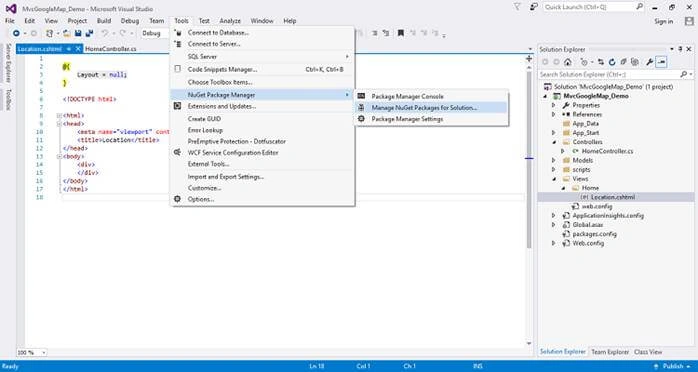Click the Publish button in status bar
The image size is (698, 372).
pyautogui.click(x=672, y=366)
